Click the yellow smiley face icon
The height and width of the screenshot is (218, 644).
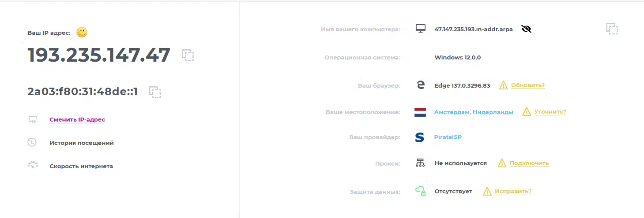[x=82, y=32]
